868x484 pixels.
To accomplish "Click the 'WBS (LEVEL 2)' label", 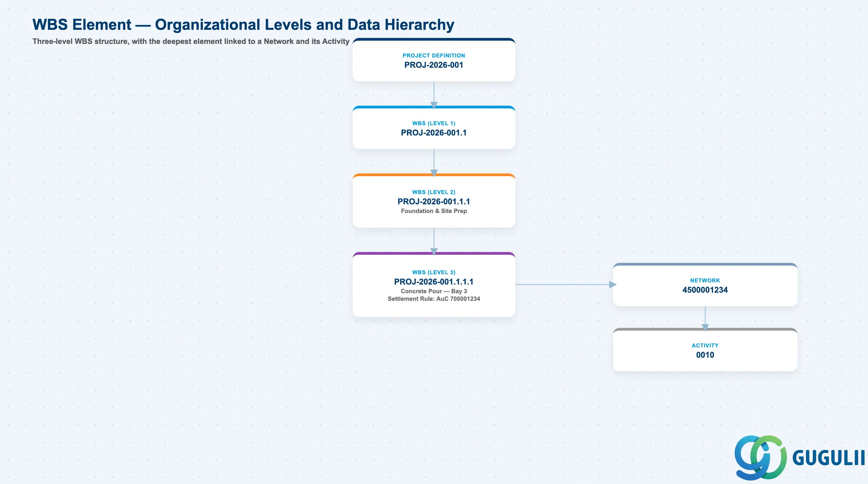I will (x=434, y=192).
